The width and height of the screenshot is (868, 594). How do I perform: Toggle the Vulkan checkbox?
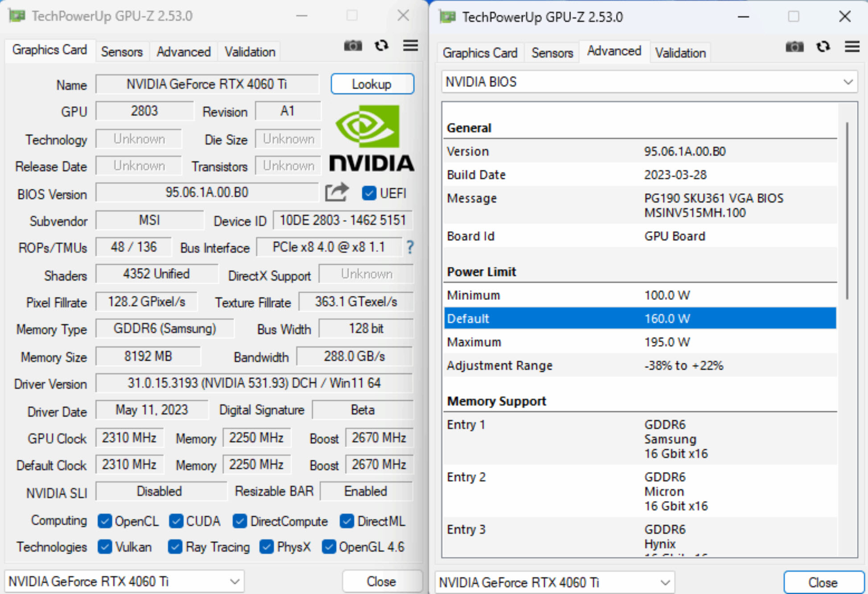[105, 547]
